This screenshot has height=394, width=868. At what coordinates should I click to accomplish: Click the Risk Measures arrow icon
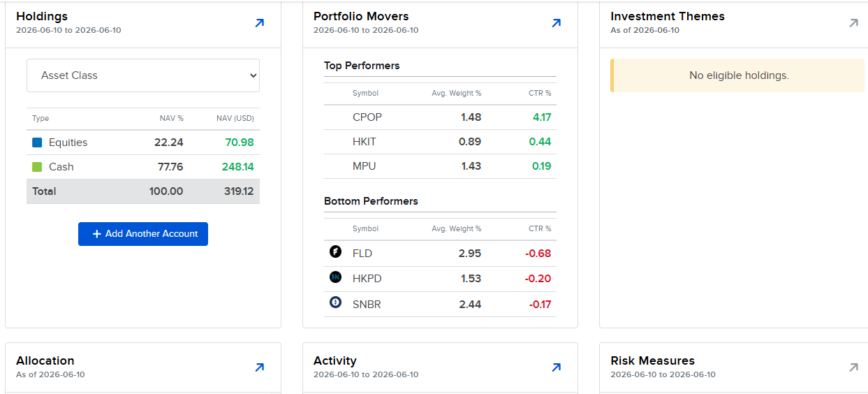pos(853,367)
